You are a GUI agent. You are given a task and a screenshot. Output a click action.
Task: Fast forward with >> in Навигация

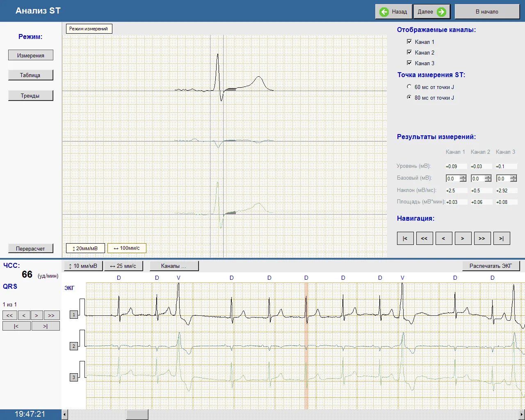482,238
